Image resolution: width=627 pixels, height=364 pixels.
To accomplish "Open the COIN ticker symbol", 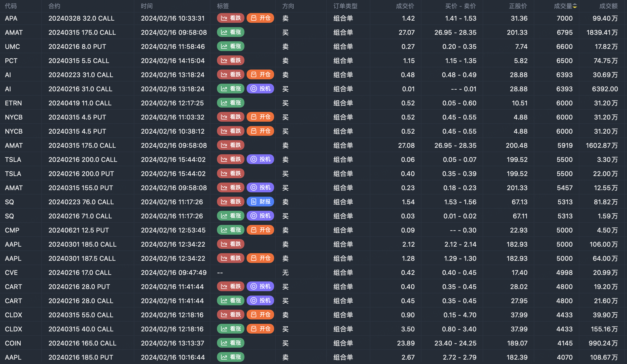I will pyautogui.click(x=13, y=343).
